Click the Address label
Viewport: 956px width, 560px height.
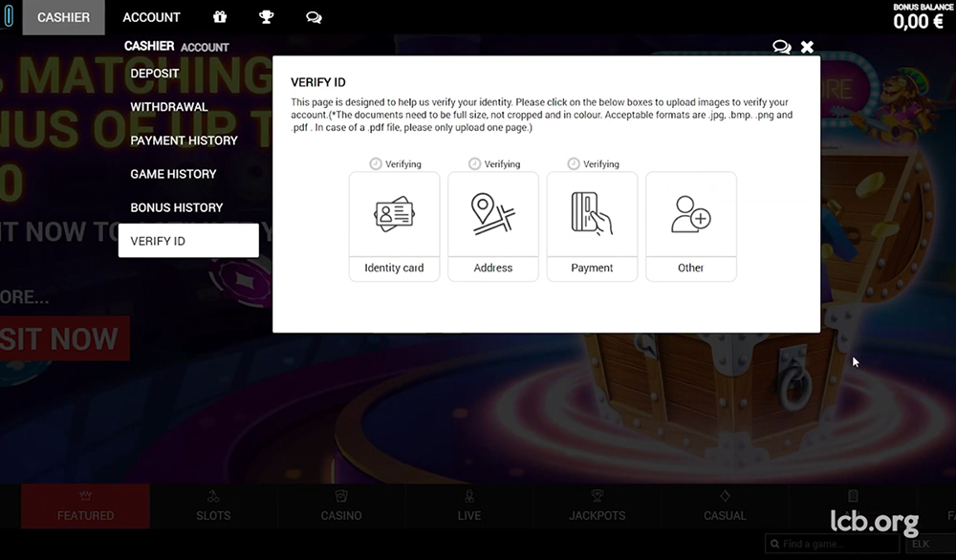click(x=493, y=268)
